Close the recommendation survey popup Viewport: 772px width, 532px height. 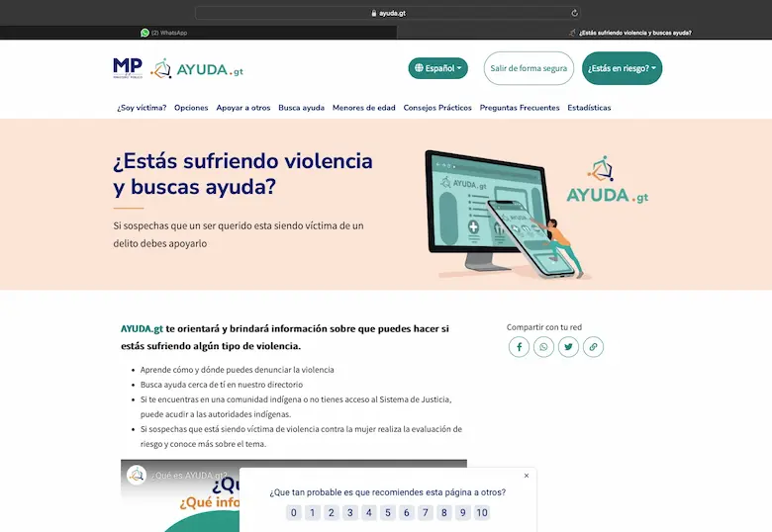pyautogui.click(x=527, y=476)
